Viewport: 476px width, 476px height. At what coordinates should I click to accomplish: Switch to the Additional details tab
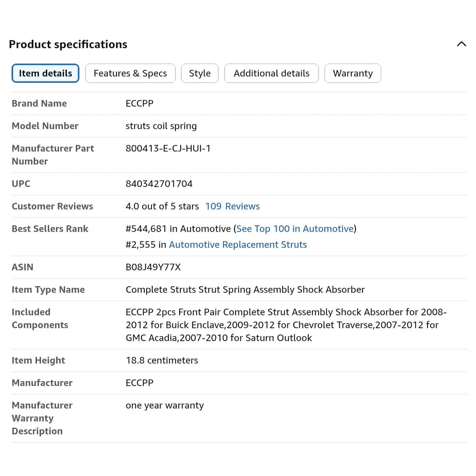click(271, 73)
